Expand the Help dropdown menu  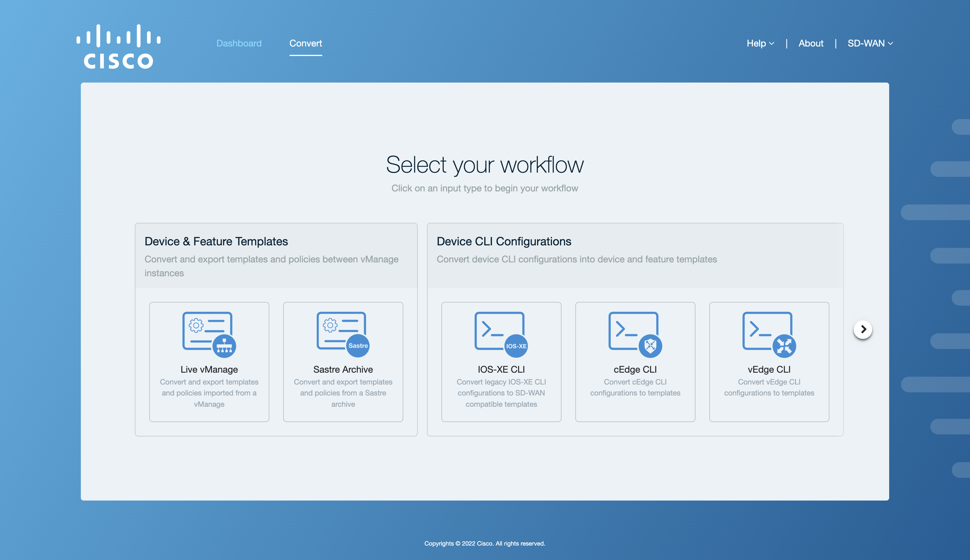761,43
